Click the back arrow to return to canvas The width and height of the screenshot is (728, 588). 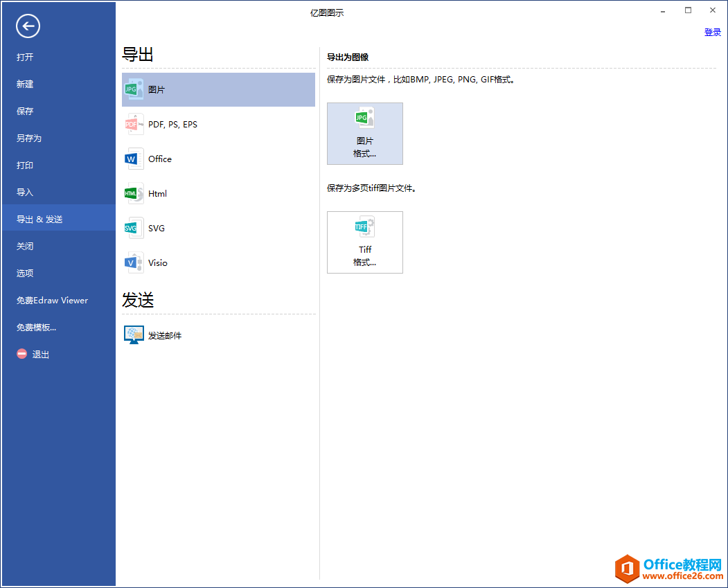28,26
